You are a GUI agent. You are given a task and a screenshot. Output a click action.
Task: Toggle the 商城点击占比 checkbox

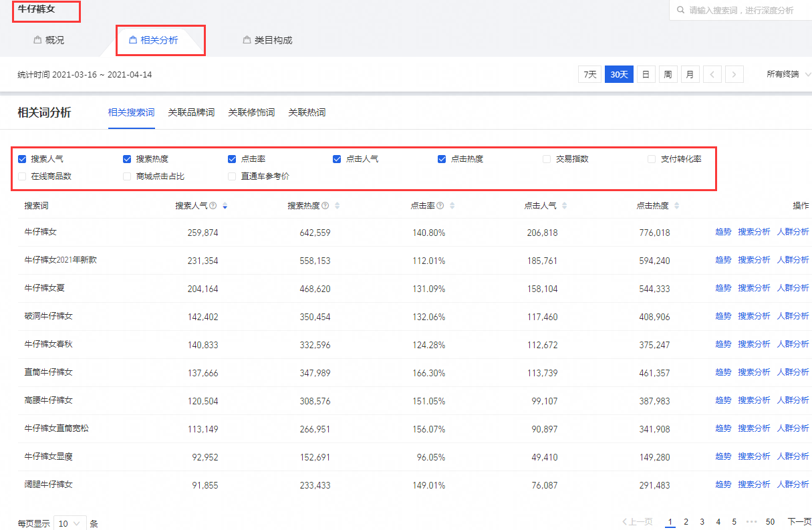[x=127, y=176]
